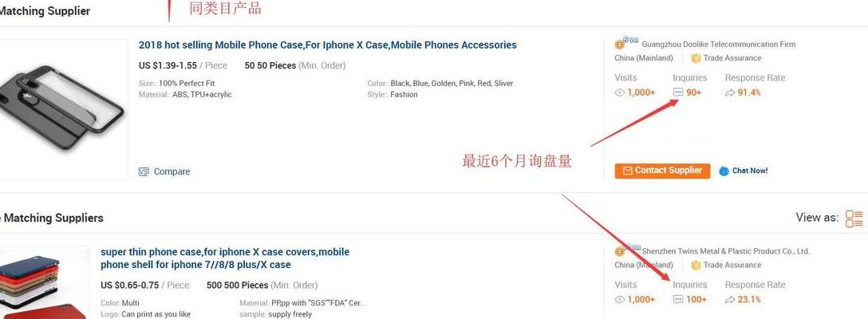
Task: Open the stacked colorful phone cases thumbnail
Action: (45, 282)
